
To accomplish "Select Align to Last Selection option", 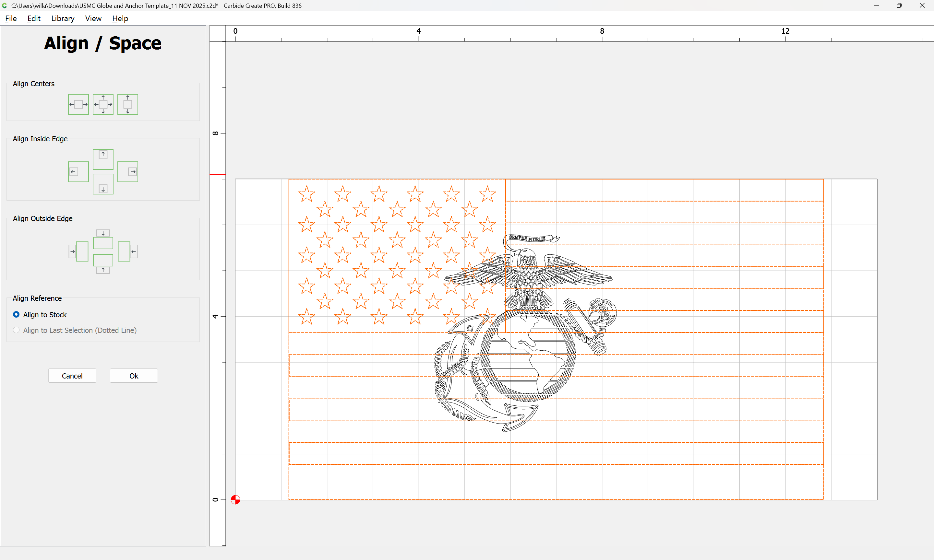I will (16, 330).
